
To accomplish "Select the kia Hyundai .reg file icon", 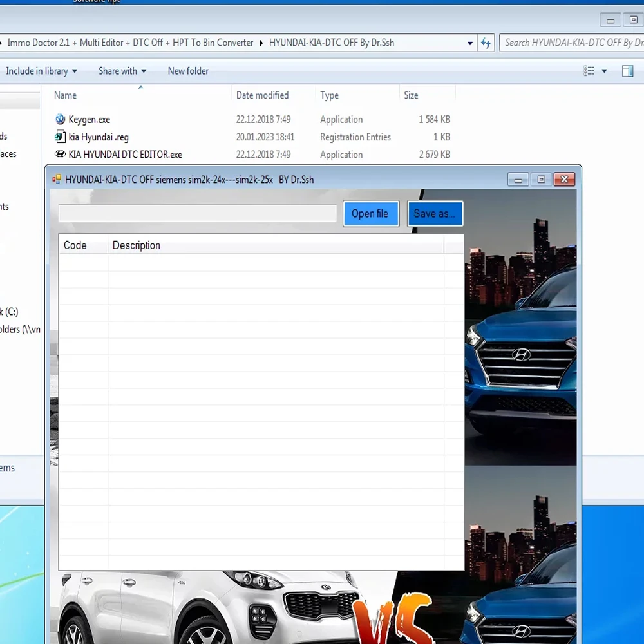I will click(61, 137).
